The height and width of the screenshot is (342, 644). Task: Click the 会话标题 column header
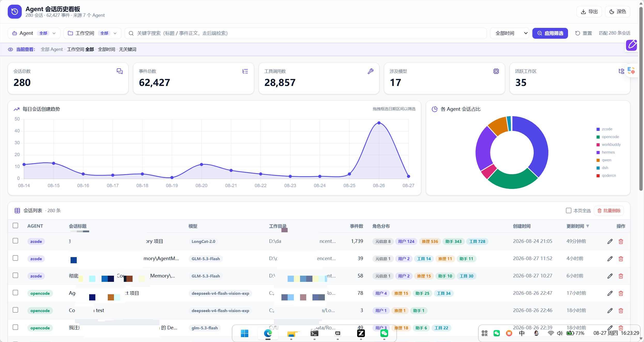78,226
